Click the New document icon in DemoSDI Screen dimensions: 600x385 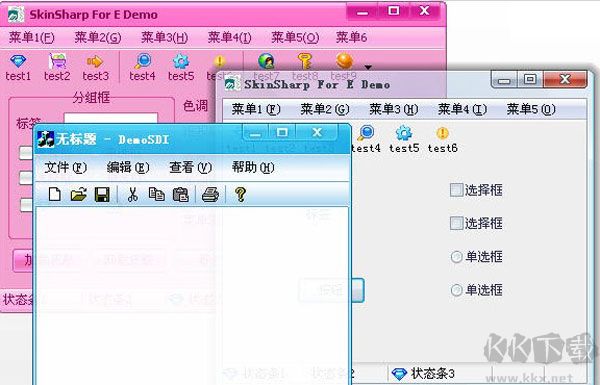point(55,194)
